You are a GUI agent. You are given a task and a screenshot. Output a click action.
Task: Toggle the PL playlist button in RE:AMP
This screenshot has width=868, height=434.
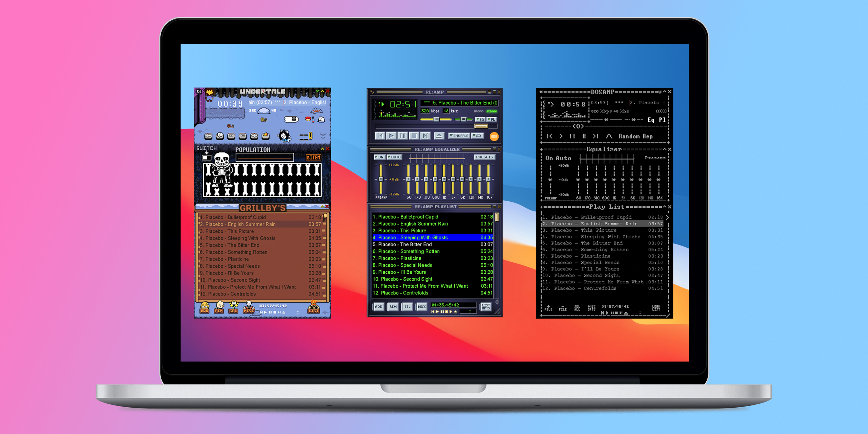coord(491,120)
